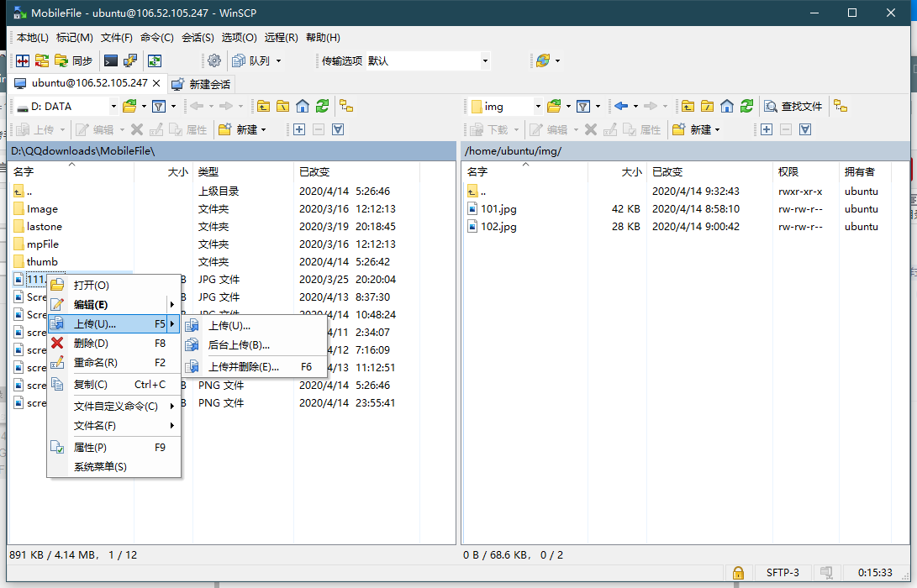Select Background Upload (后台上传) in submenu

[x=255, y=345]
